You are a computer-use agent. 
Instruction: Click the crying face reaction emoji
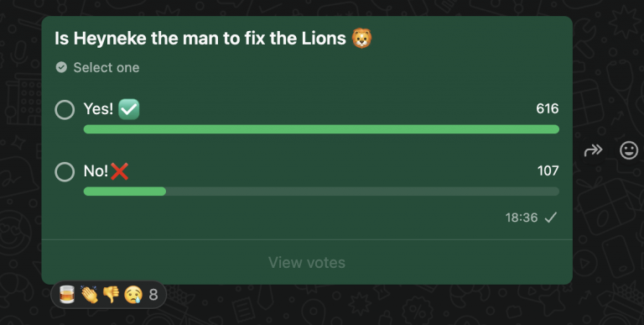[133, 295]
